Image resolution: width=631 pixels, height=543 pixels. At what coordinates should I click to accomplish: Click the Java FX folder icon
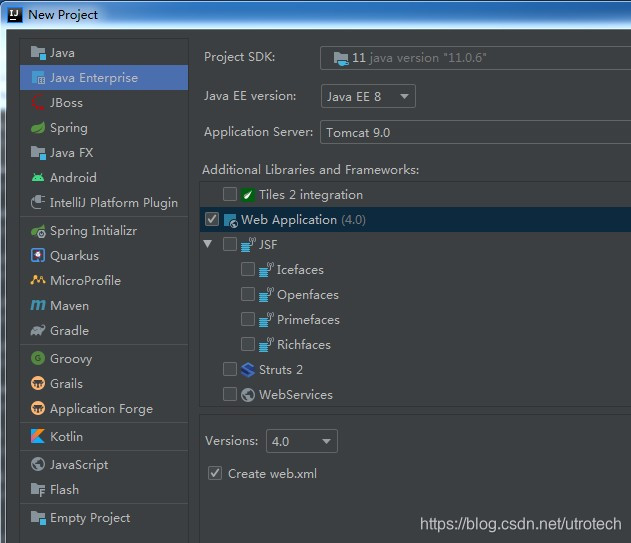click(38, 153)
